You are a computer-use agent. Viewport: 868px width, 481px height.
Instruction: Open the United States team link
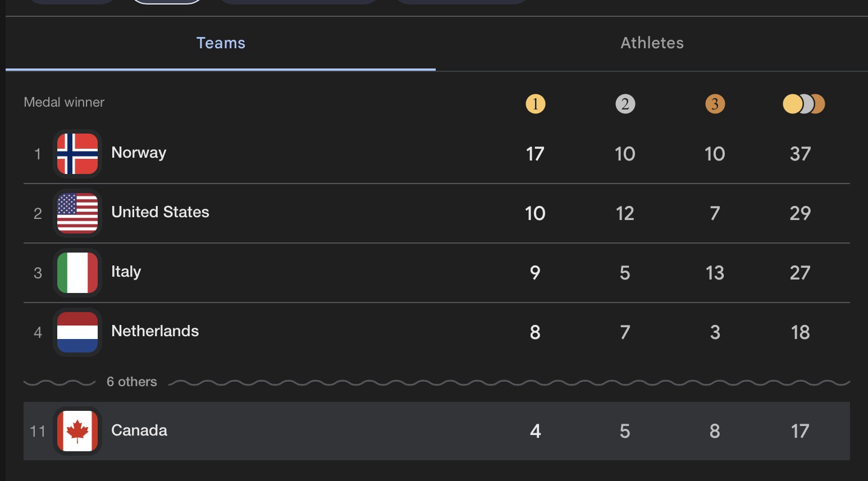(x=160, y=212)
